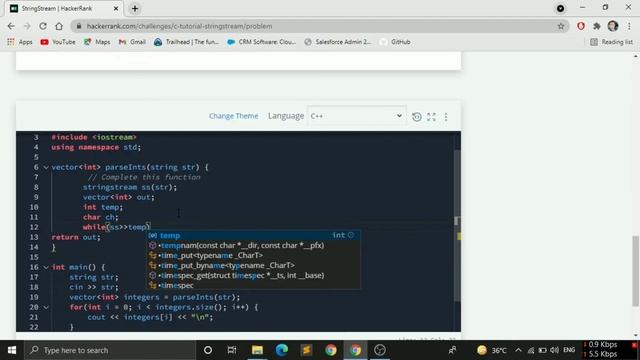Screen dimensions: 640x360
Task: Open GitHub bookmark
Action: (x=395, y=42)
